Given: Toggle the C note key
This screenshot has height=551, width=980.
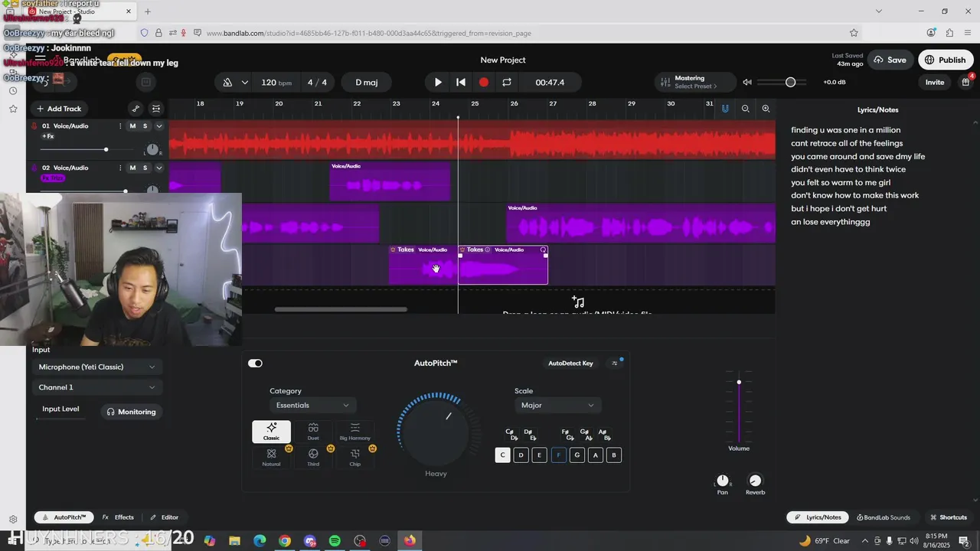Looking at the screenshot, I should coord(503,455).
